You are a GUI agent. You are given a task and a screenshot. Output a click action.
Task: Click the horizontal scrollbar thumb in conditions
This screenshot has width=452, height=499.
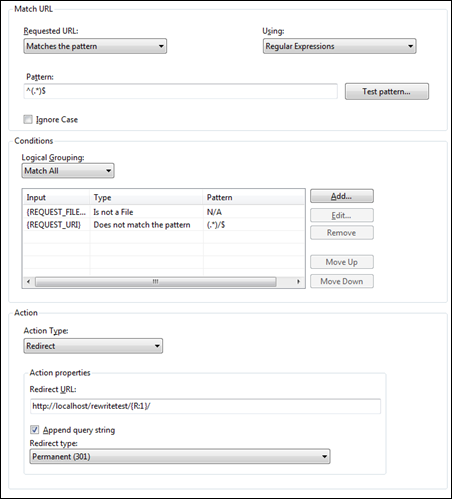tap(156, 282)
